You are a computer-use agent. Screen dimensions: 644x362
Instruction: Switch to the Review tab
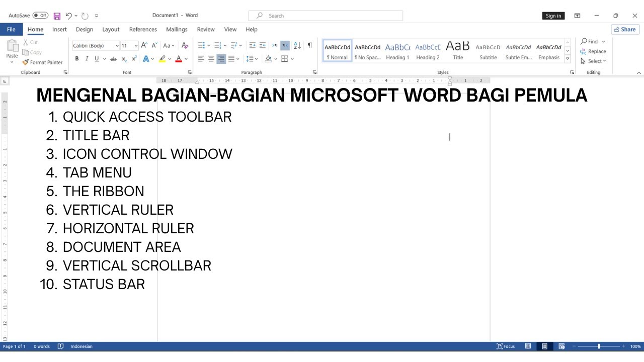(206, 30)
